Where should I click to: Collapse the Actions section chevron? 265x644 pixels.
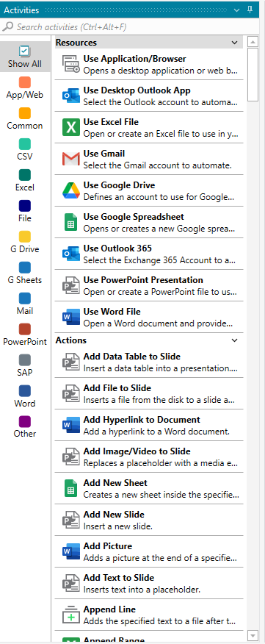point(235,340)
